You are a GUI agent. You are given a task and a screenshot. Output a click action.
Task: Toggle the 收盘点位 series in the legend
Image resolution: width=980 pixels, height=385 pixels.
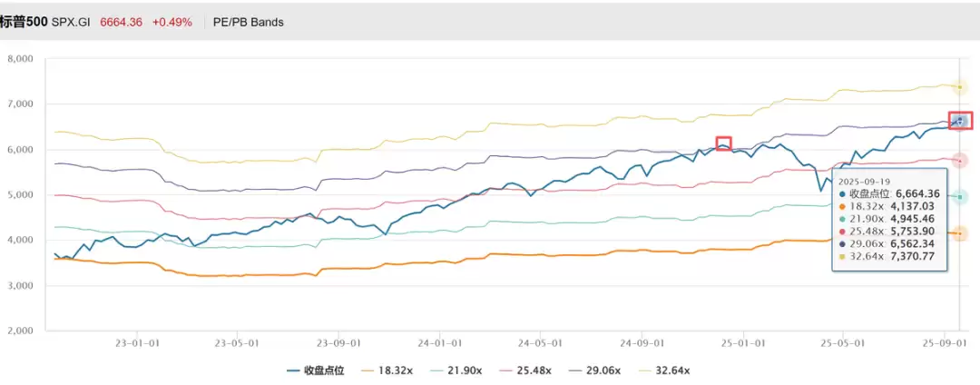(x=315, y=370)
